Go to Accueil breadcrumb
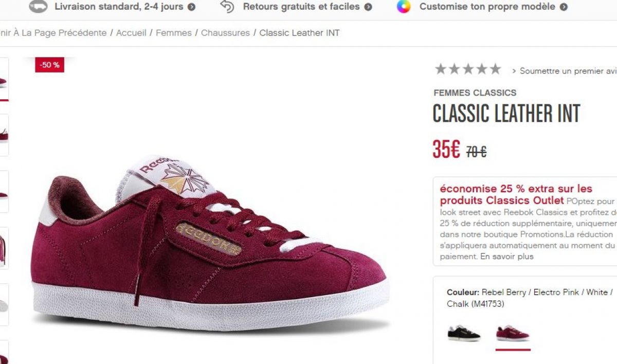 131,33
